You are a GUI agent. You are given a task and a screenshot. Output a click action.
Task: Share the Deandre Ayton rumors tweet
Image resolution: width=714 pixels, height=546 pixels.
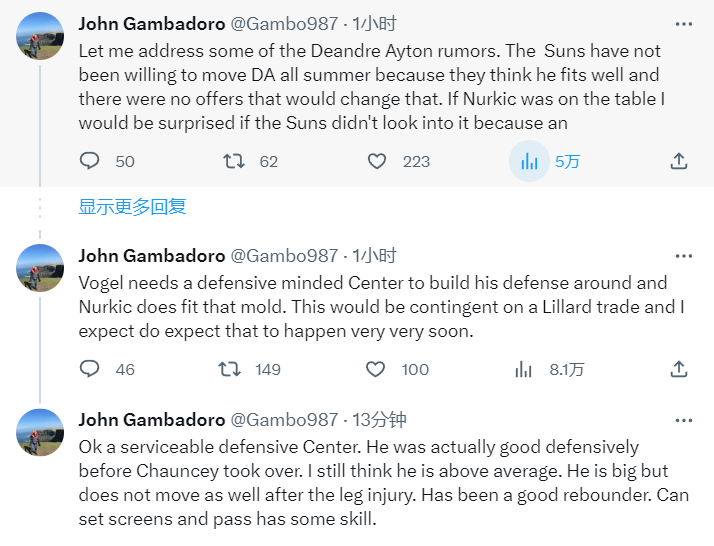[x=678, y=161]
